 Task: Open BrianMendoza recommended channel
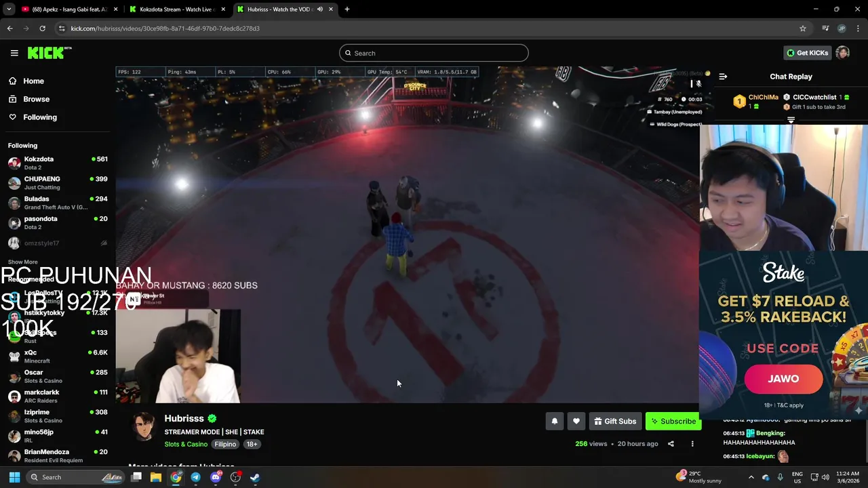[57, 455]
